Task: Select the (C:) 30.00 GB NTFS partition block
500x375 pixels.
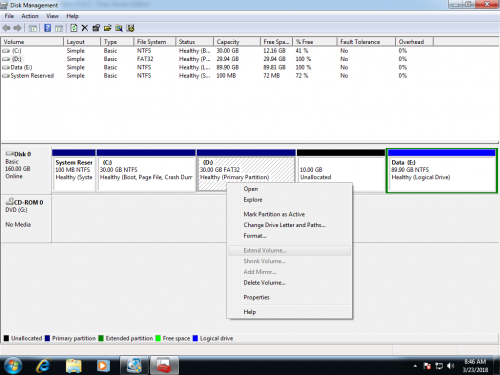Action: coord(146,170)
